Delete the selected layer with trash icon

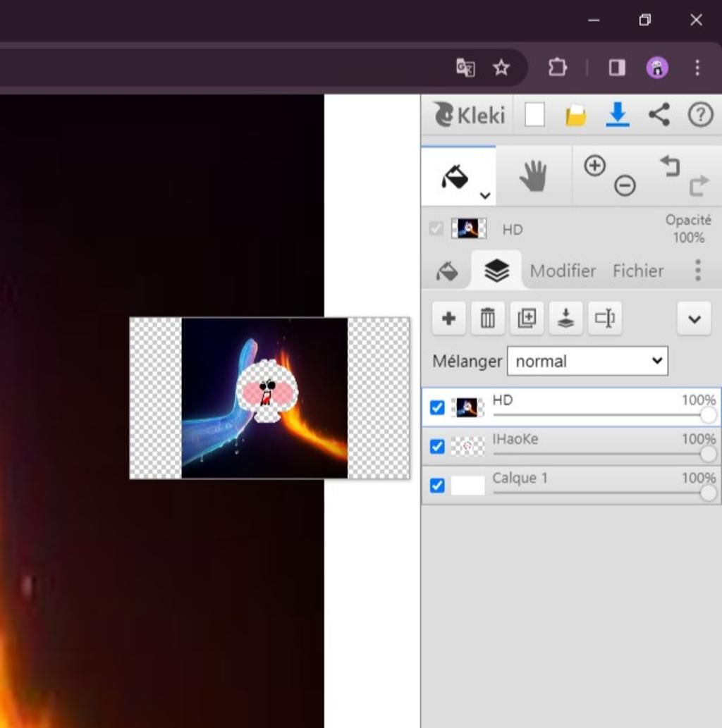point(488,319)
